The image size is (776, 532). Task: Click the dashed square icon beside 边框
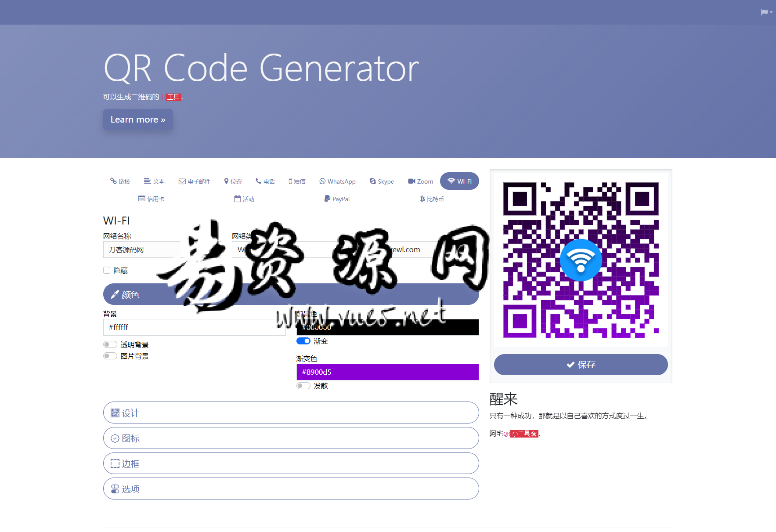[x=115, y=463]
